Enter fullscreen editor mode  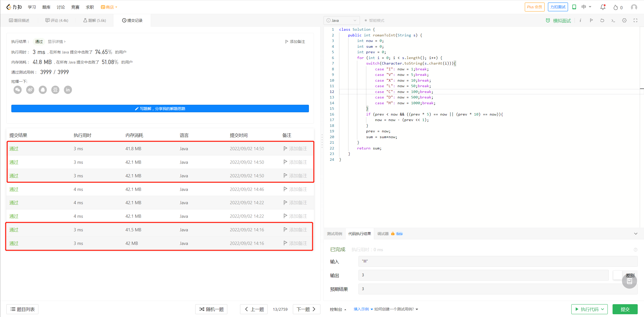click(x=635, y=20)
